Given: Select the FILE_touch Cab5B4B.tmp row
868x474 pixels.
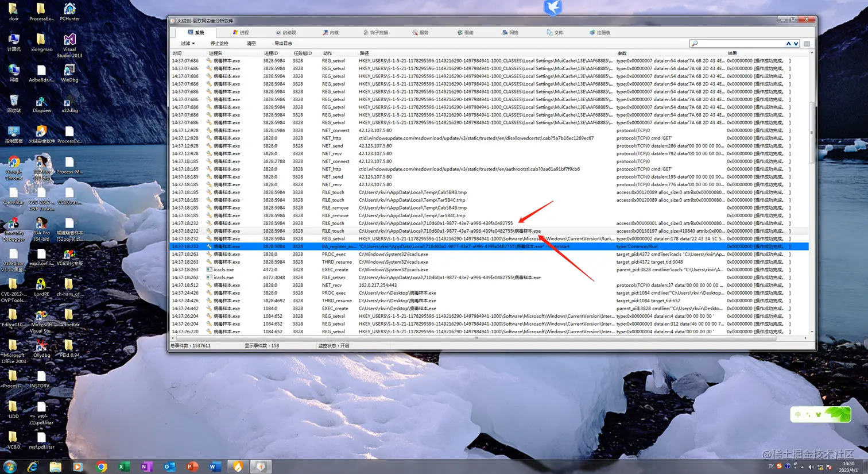Looking at the screenshot, I should [x=490, y=192].
